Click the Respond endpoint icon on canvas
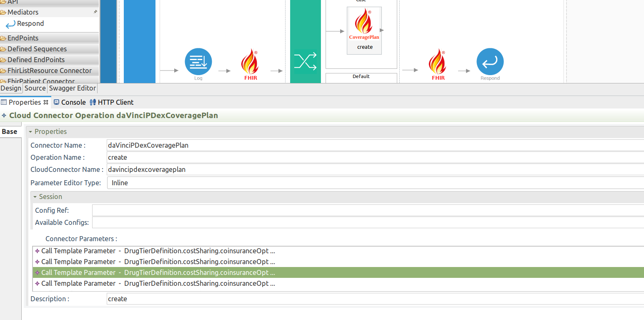Screen dimensions: 644x320 point(490,61)
